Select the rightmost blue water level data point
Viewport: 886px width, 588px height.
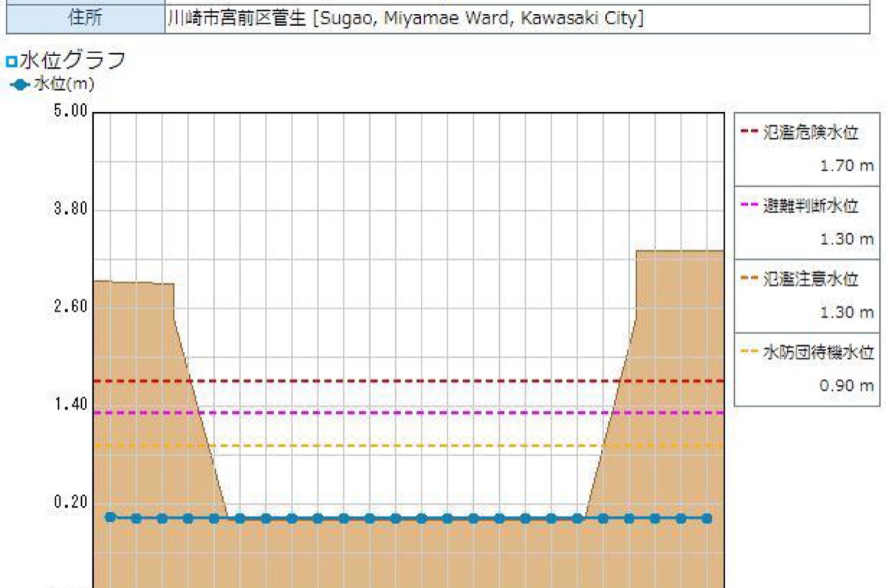(707, 519)
